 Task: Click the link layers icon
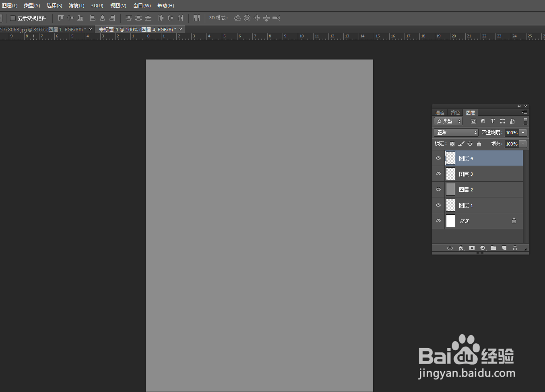coord(450,248)
